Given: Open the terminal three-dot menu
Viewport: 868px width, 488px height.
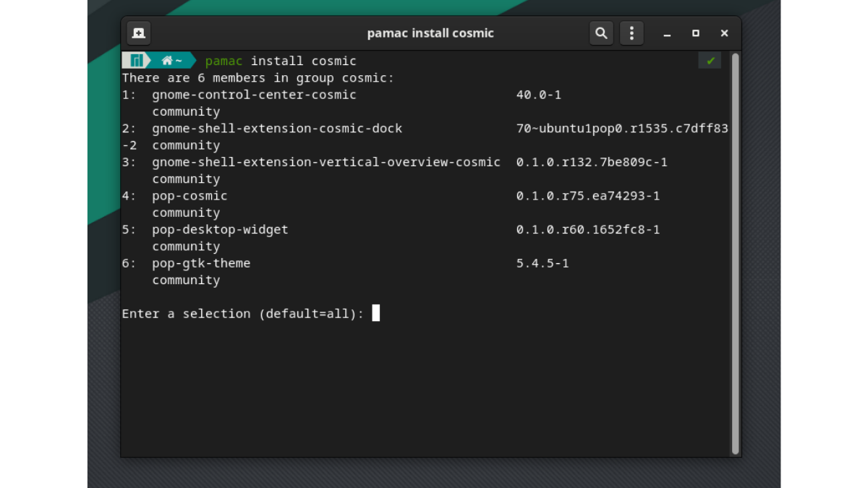Looking at the screenshot, I should (631, 33).
